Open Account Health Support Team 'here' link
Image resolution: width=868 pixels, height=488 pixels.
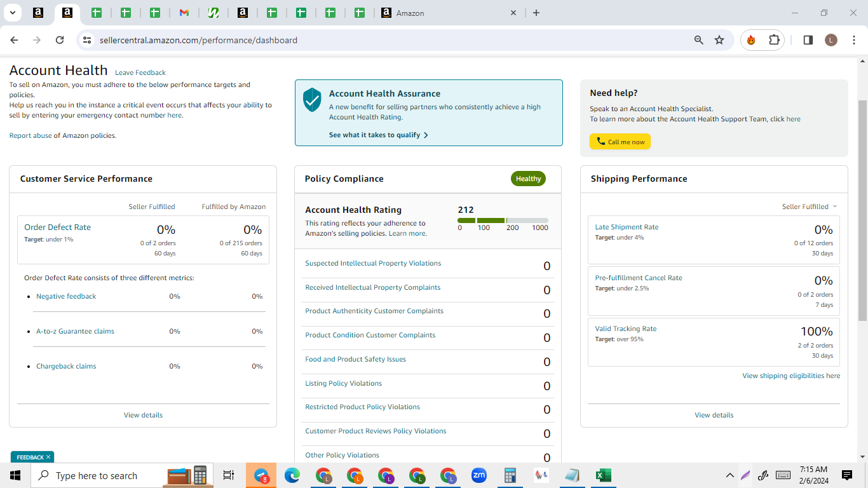pyautogui.click(x=794, y=119)
